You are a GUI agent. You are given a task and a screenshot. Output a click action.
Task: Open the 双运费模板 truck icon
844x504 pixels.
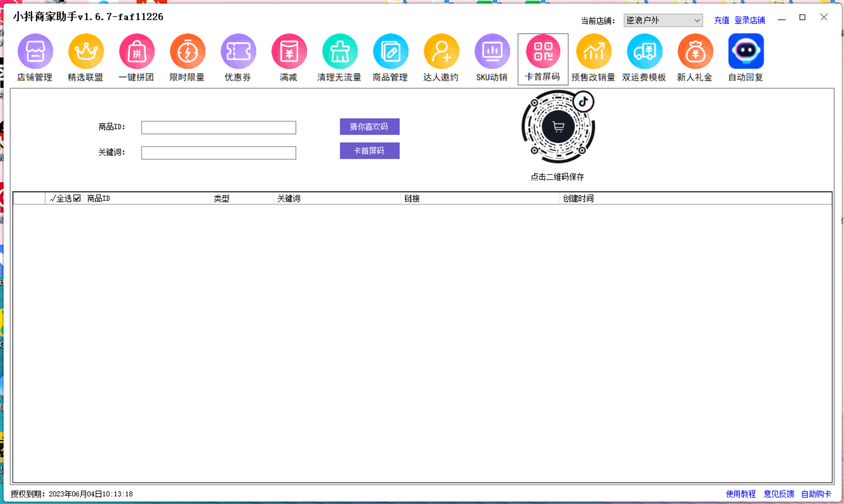pos(644,51)
